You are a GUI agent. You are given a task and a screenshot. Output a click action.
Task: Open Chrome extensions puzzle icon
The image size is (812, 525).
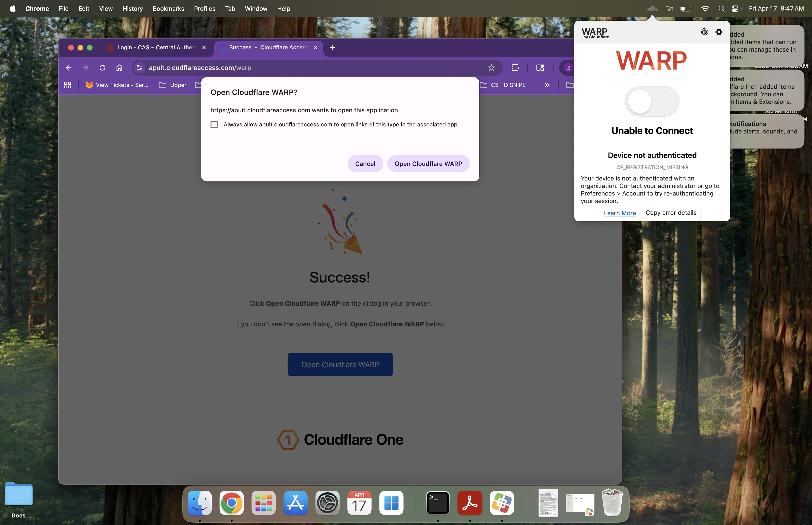coord(515,68)
